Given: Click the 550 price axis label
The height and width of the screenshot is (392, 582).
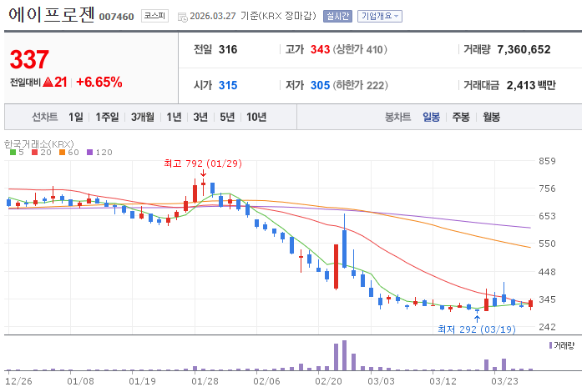Looking at the screenshot, I should [548, 244].
